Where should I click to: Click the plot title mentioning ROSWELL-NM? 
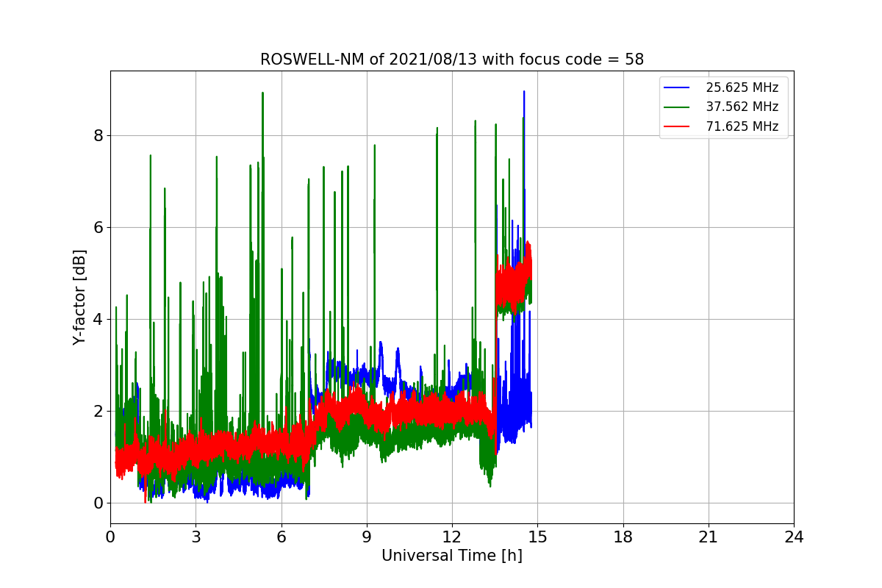452,60
